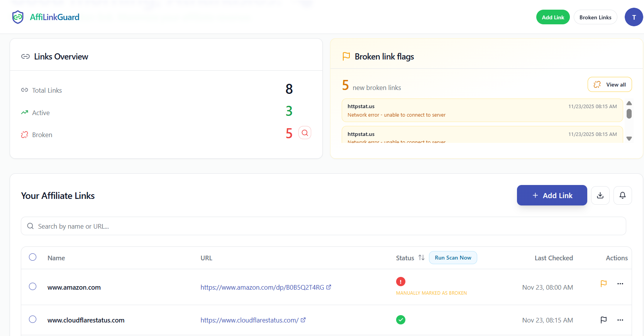Click View all broken link flags
The image size is (644, 336).
click(610, 85)
